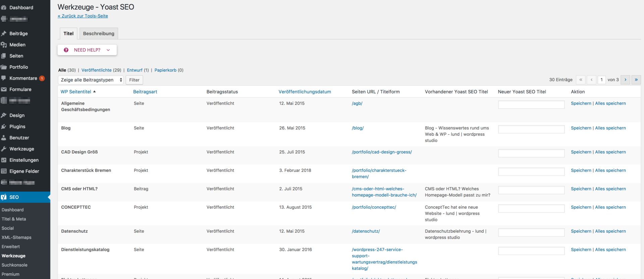Open the /datenschutz/ URL link
This screenshot has width=644, height=279.
click(x=366, y=231)
